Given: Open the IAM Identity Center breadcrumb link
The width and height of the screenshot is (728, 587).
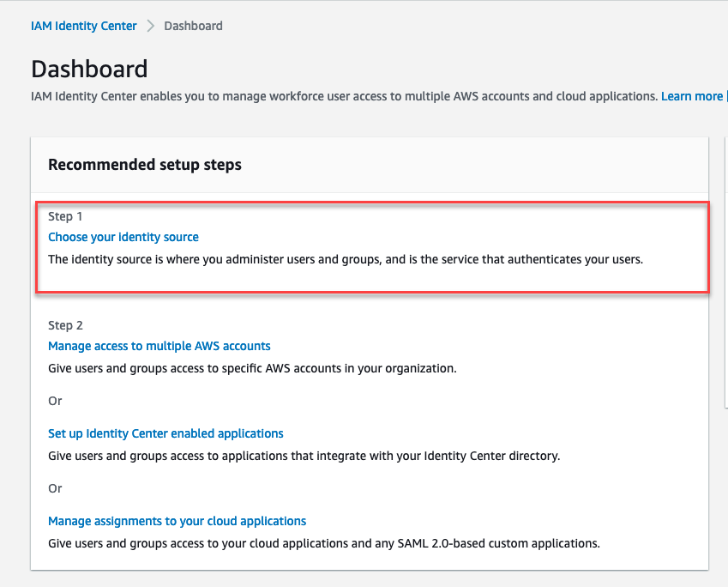Looking at the screenshot, I should point(83,26).
